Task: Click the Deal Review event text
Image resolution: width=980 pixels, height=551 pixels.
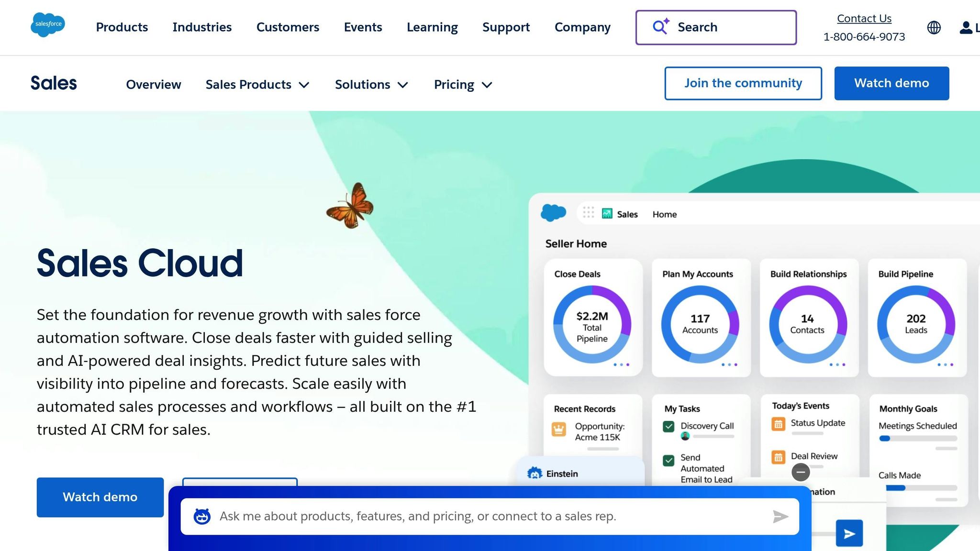Action: (x=814, y=456)
